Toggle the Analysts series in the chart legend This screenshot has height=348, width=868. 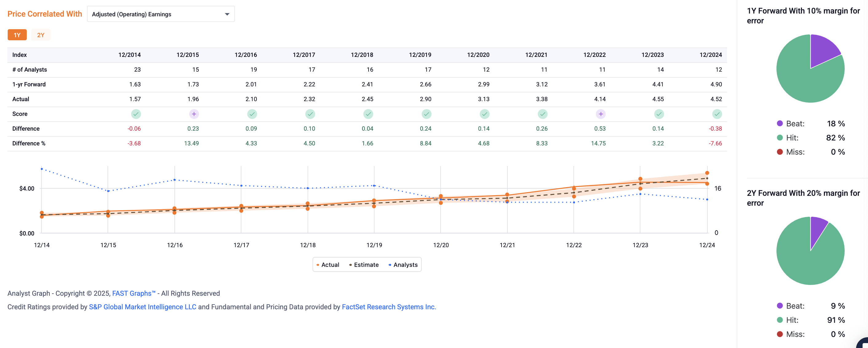403,265
